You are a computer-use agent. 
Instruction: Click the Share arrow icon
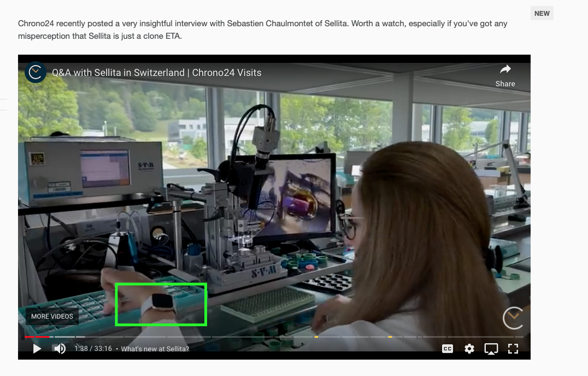[x=505, y=69]
